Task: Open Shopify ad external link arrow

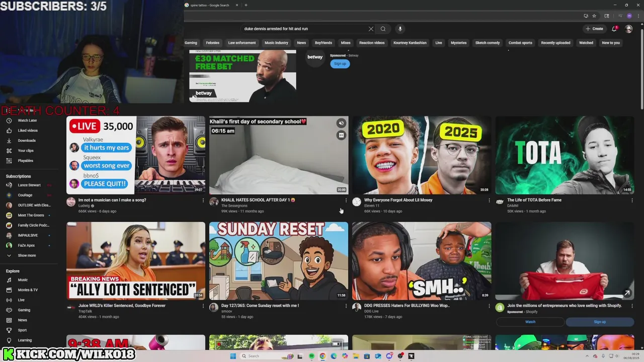Action: pyautogui.click(x=627, y=293)
